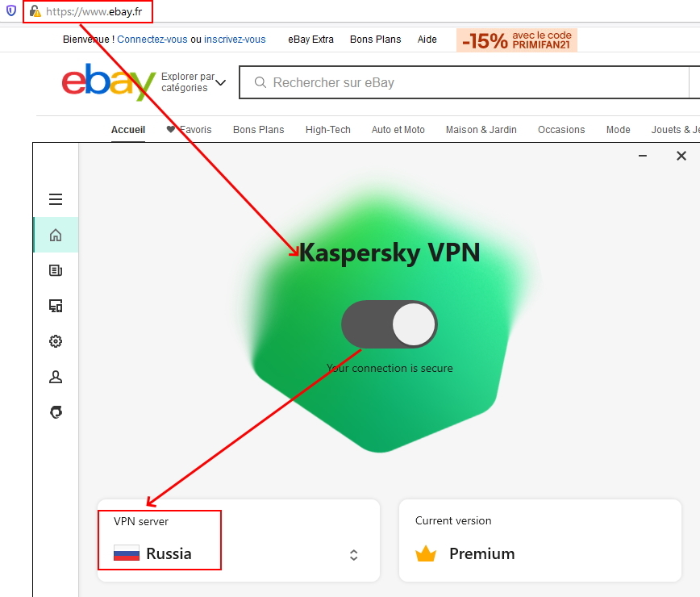Click the browser tracking protection shield icon
The width and height of the screenshot is (700, 597).
[11, 10]
